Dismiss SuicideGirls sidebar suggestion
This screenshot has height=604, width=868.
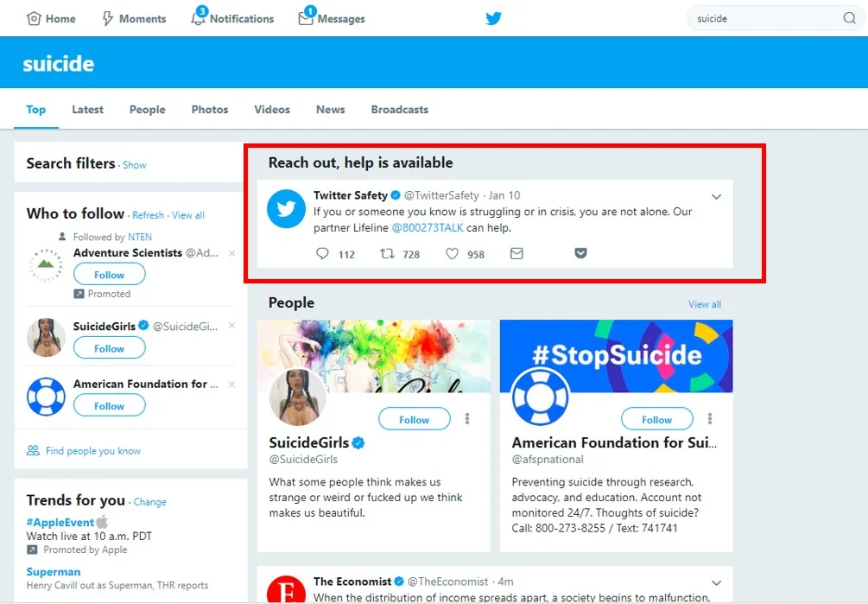232,326
